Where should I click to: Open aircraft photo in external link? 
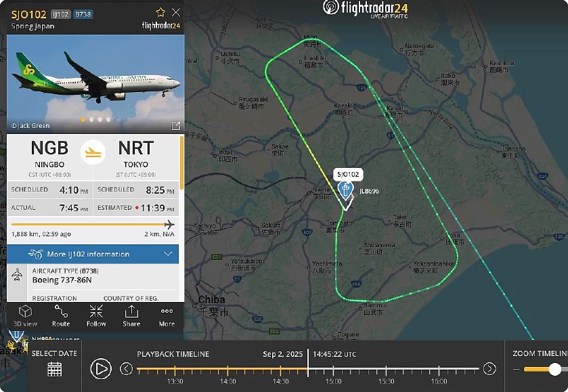(x=176, y=126)
